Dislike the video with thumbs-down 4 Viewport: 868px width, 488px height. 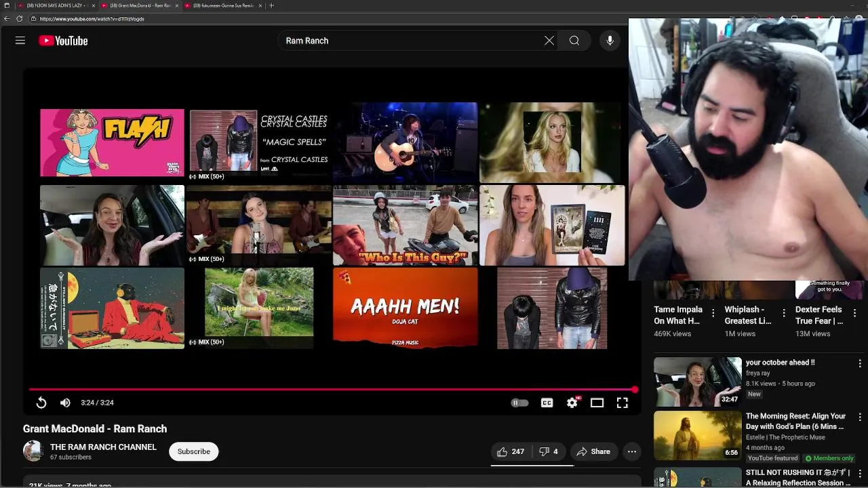click(x=549, y=451)
